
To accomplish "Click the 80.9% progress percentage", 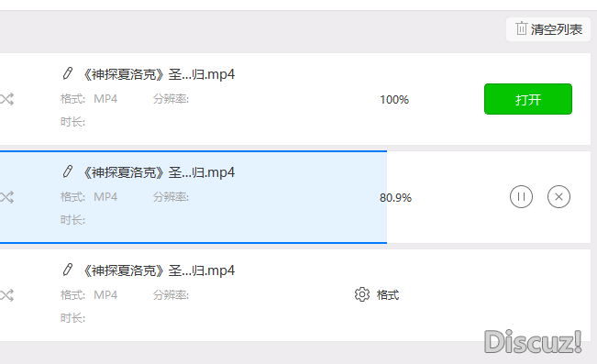I will coord(395,198).
